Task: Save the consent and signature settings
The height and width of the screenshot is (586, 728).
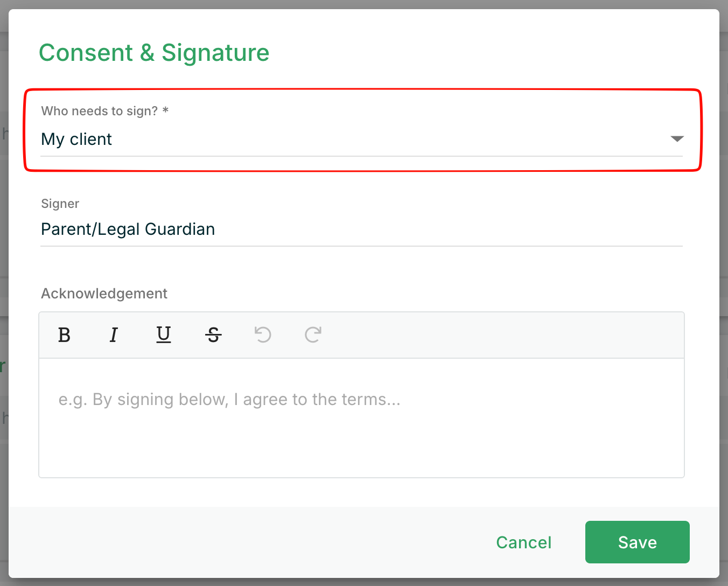Action: point(637,542)
